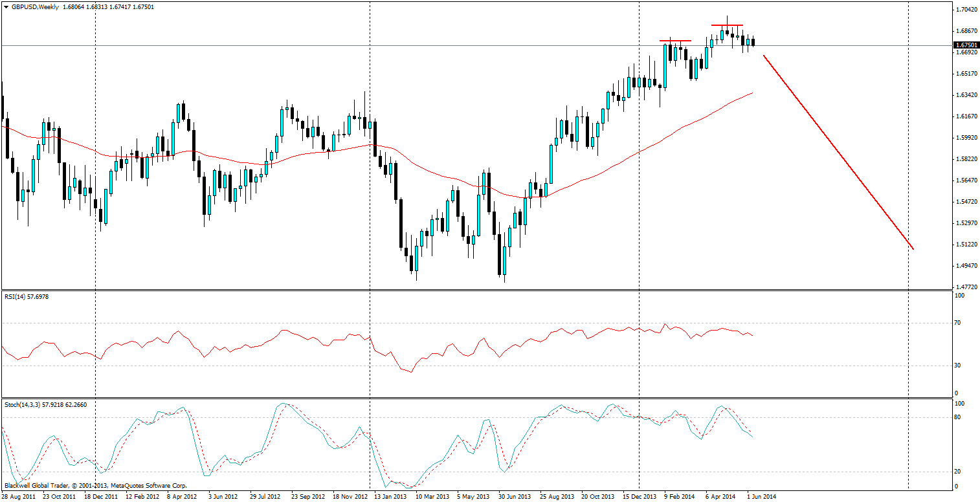Click price level 1.68670 on the axis
The height and width of the screenshot is (502, 980).
966,31
